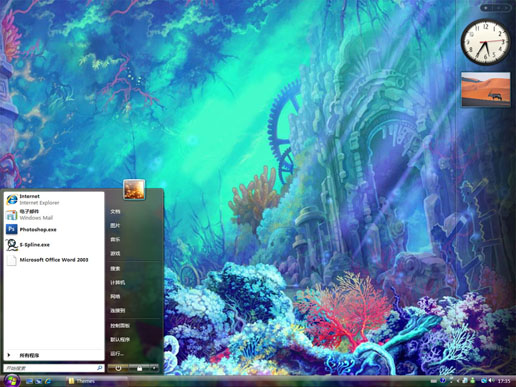Open the shutdown options arrow menu
This screenshot has height=387, width=516.
pos(154,368)
